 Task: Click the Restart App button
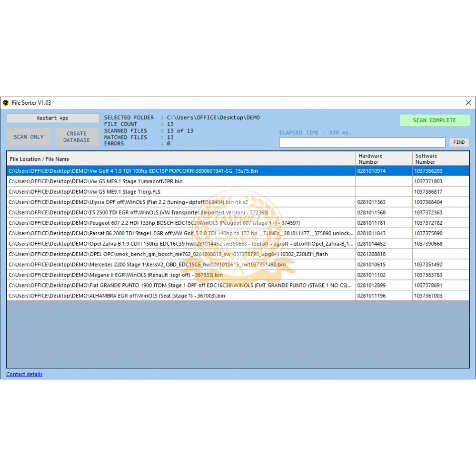(53, 118)
